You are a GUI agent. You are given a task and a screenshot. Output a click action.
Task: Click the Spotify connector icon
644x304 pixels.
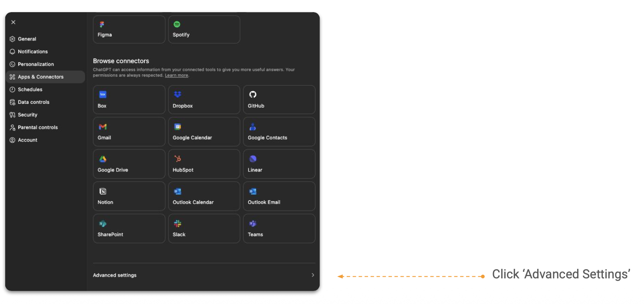tap(177, 24)
